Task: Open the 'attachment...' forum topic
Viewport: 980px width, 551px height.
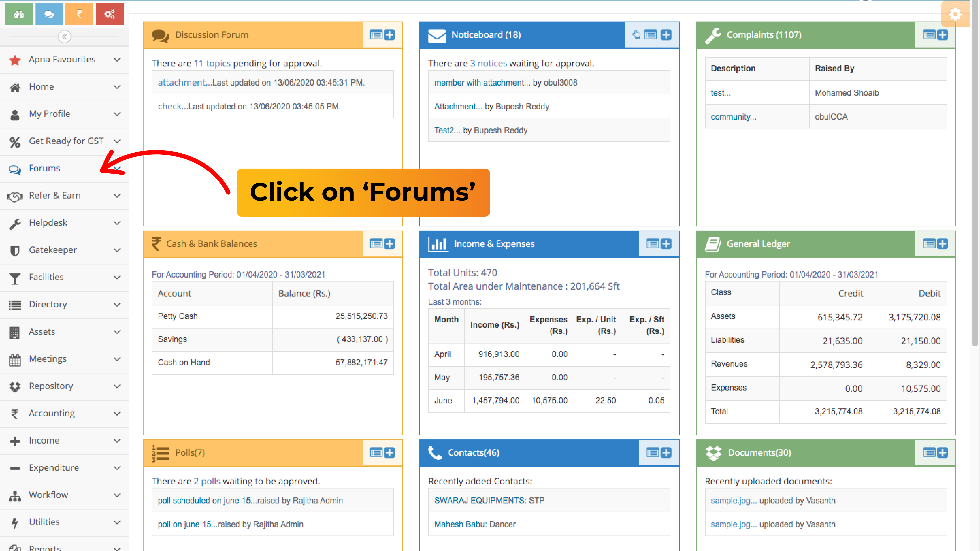Action: [x=185, y=83]
